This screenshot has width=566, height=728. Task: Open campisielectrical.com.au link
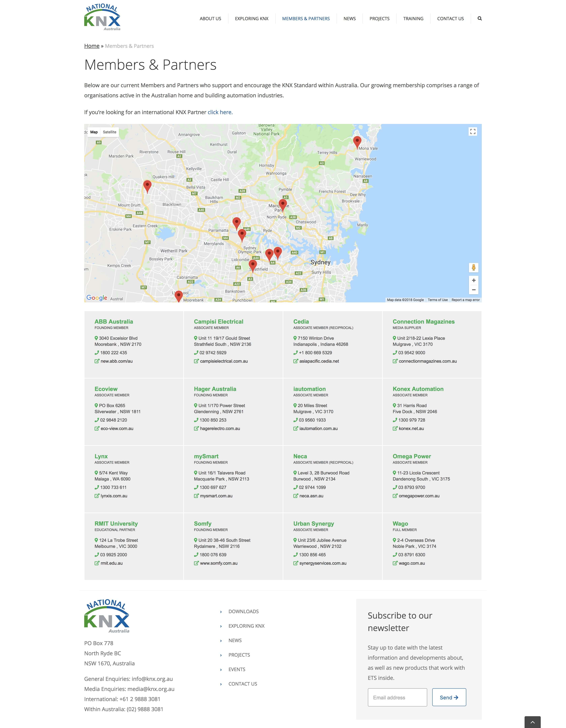(x=224, y=361)
